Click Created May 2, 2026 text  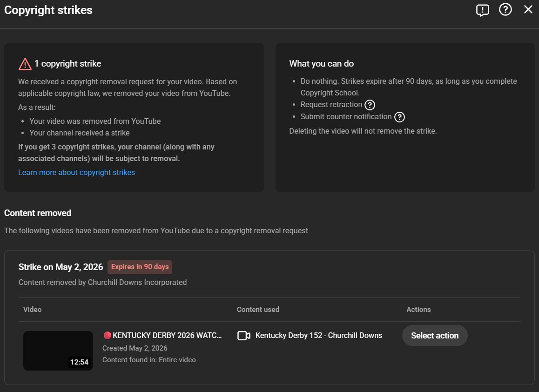coord(135,348)
